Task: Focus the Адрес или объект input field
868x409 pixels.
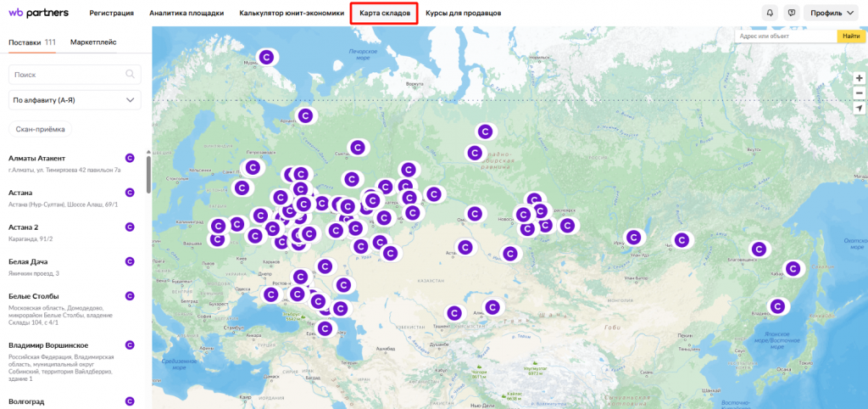Action: 785,36
